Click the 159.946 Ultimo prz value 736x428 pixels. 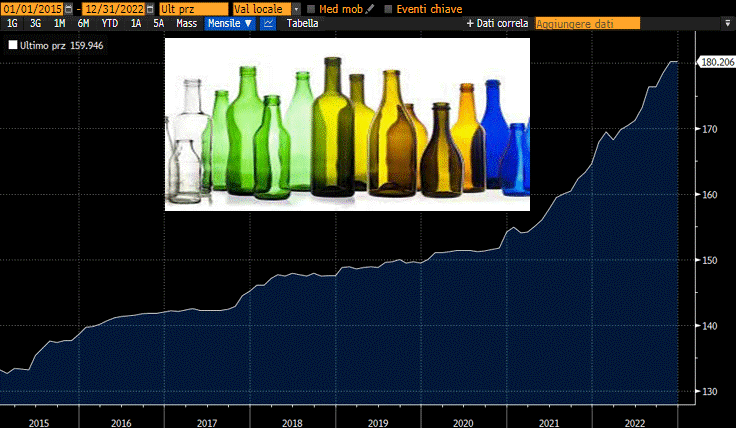[87, 46]
